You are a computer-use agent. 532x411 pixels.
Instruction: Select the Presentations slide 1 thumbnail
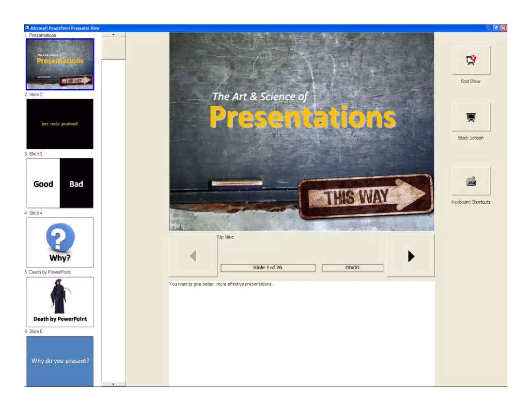point(60,64)
